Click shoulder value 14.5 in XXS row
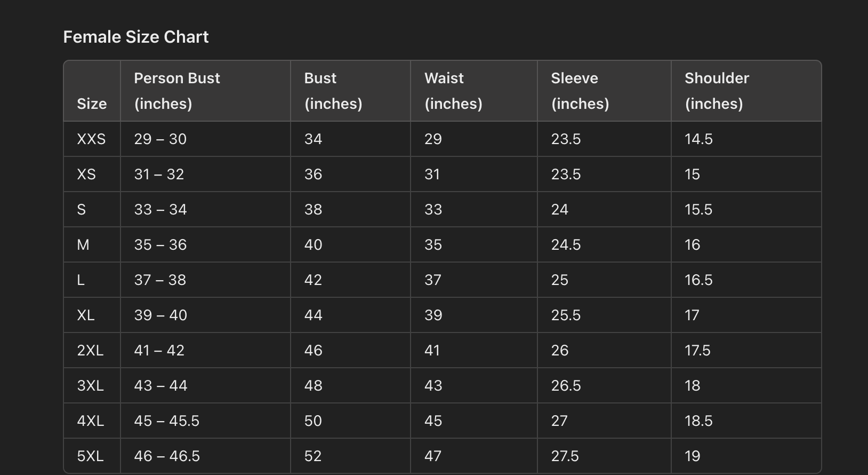This screenshot has height=475, width=868. tap(698, 139)
